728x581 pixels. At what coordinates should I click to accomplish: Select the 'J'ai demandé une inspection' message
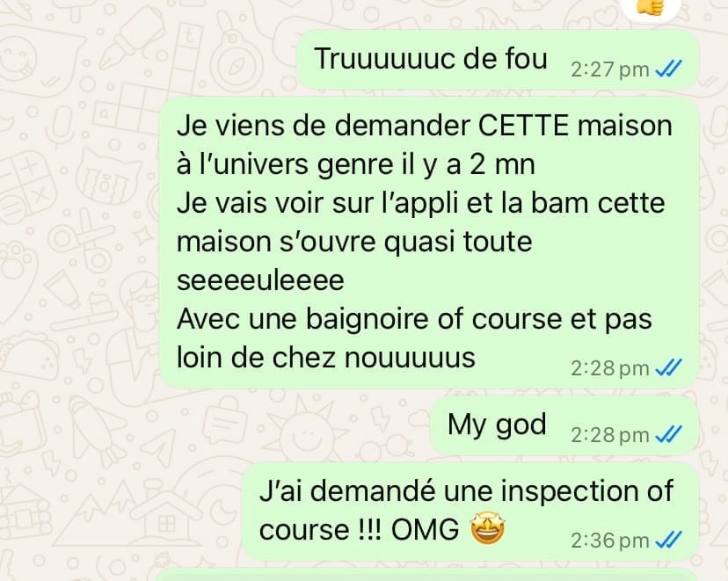tap(470, 512)
